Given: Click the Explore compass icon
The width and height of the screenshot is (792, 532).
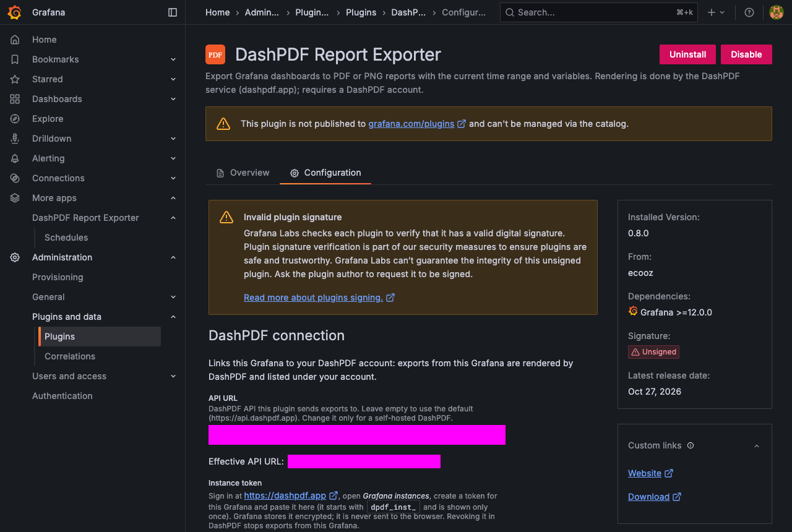Looking at the screenshot, I should (x=15, y=119).
